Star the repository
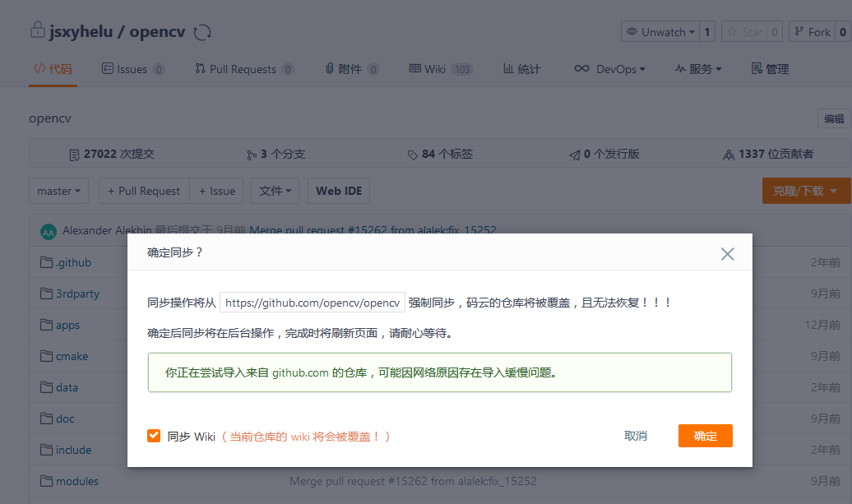Viewport: 852px width, 504px height. (x=744, y=32)
